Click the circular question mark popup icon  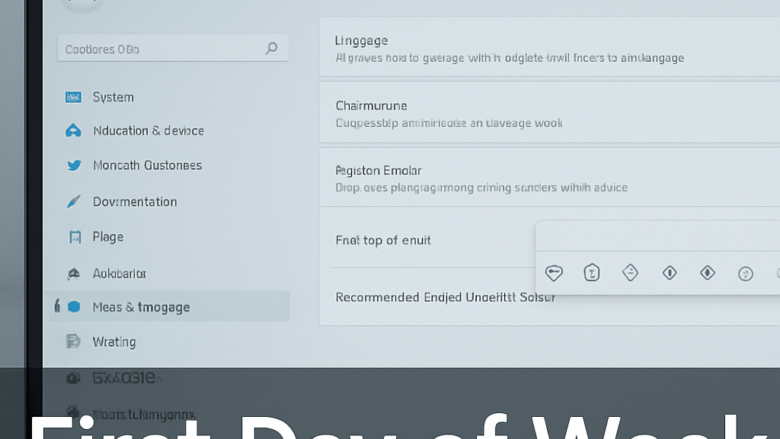click(745, 273)
